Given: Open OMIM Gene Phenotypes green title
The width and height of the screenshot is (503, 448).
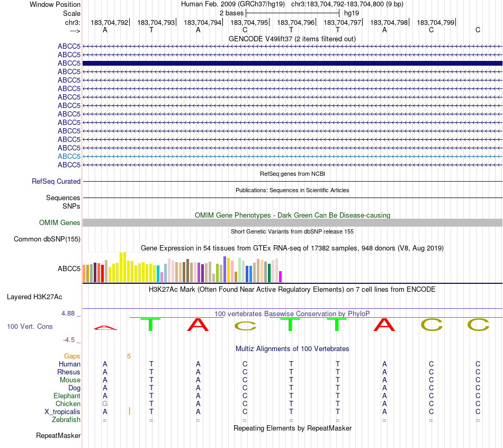Looking at the screenshot, I should tap(292, 216).
